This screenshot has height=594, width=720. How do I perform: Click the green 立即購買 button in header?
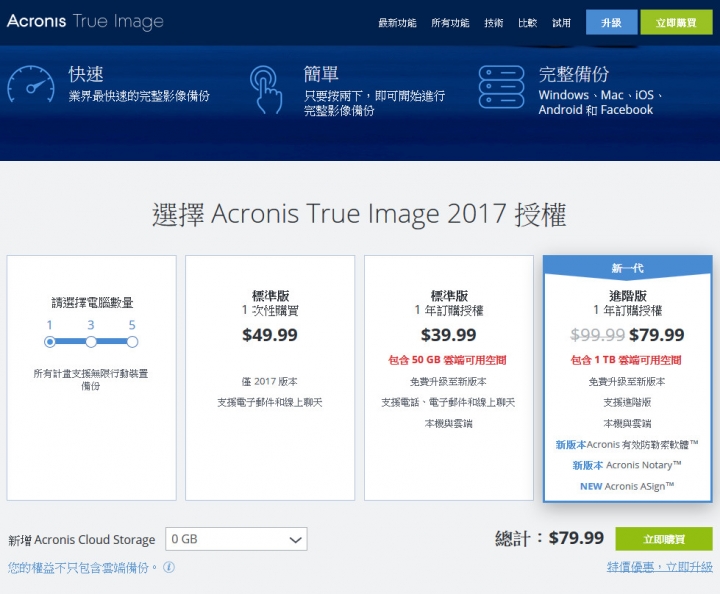pyautogui.click(x=676, y=22)
